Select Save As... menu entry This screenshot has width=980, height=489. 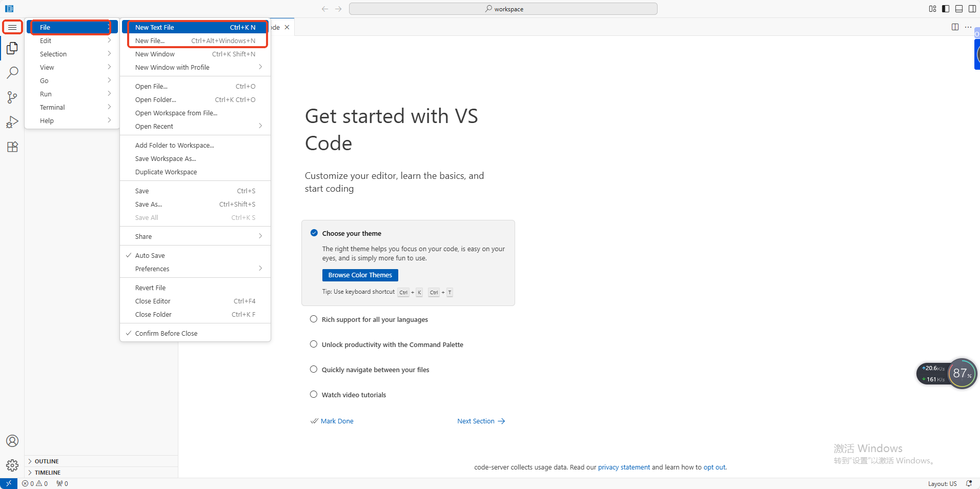tap(195, 204)
